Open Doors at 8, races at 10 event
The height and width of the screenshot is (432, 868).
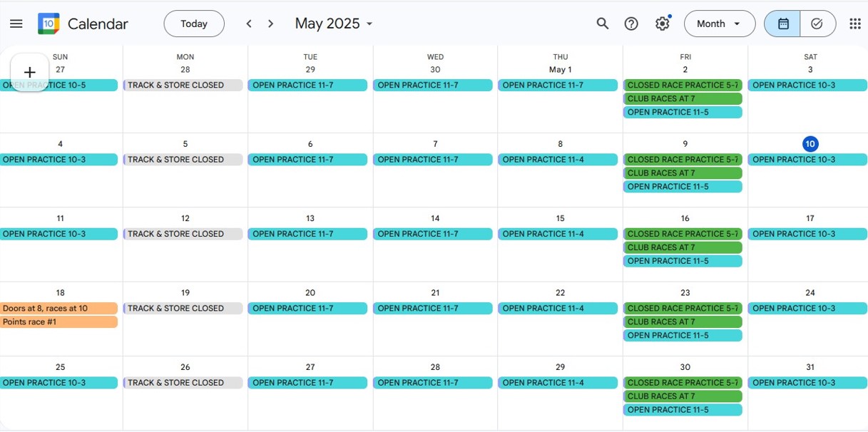click(x=58, y=309)
